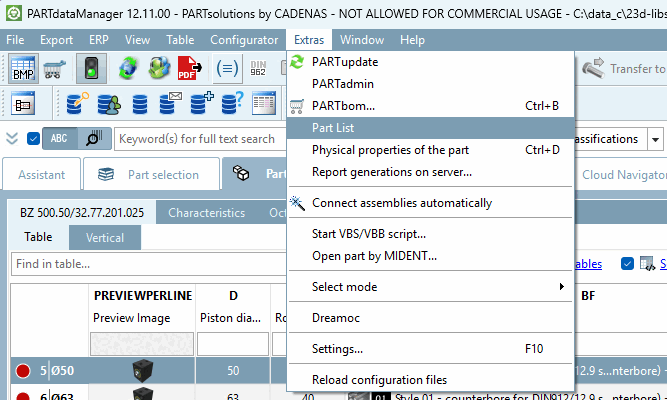Viewport: 667px width, 400px height.
Task: Click the D column header
Action: [x=233, y=295]
